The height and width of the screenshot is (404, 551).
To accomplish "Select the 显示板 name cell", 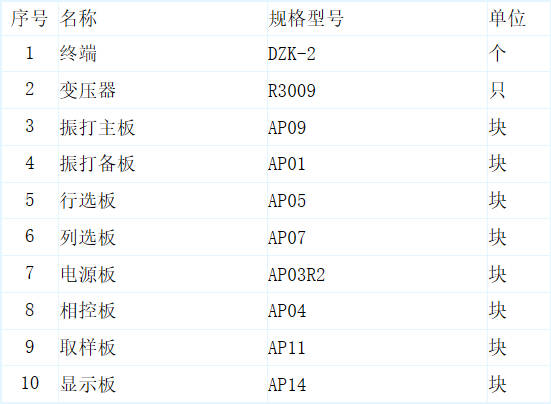I will tap(163, 384).
